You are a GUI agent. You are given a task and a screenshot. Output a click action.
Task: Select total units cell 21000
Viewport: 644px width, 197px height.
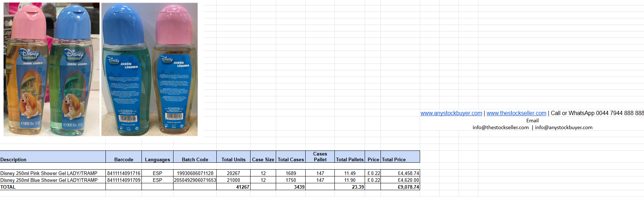click(x=233, y=180)
